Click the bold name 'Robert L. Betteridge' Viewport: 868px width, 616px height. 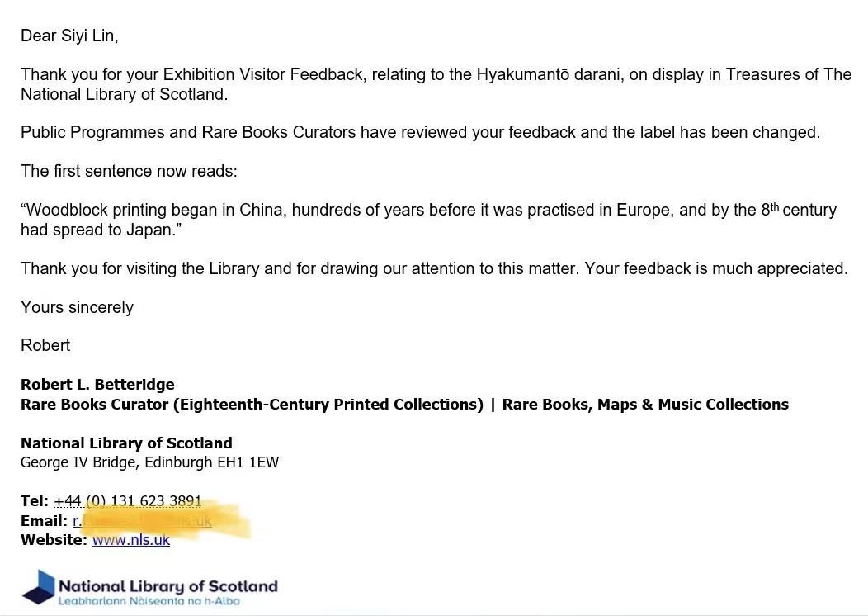(97, 385)
